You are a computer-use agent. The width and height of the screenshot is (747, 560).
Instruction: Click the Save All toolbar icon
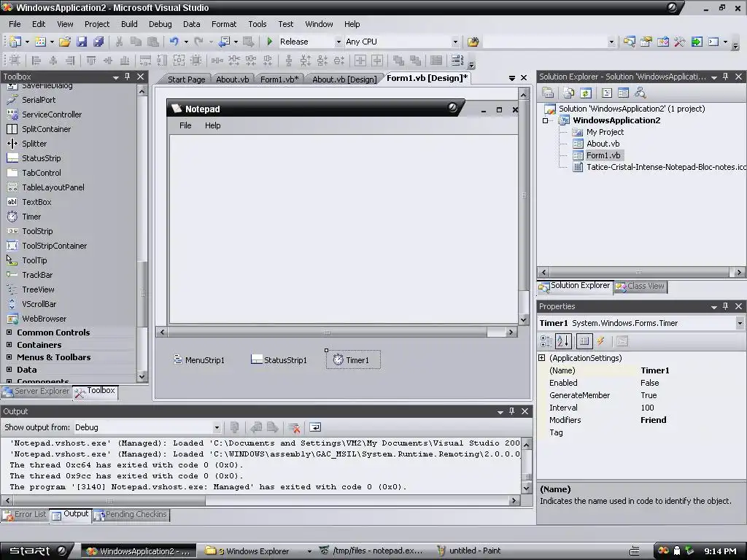[98, 42]
